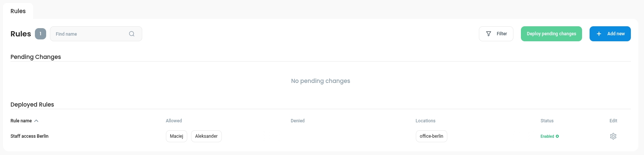Open the Staff access Berlin rule
This screenshot has height=155, width=644.
pos(30,136)
